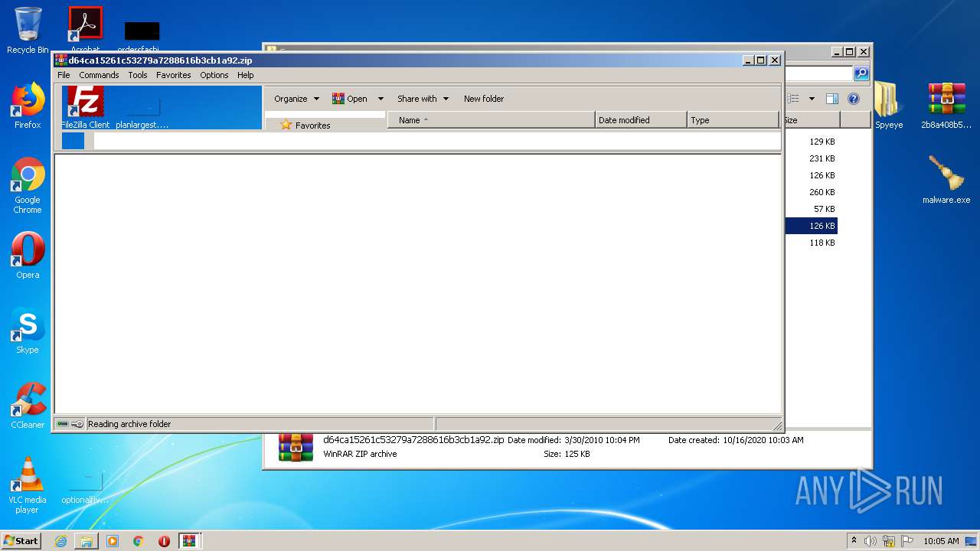Click the Explorer search input box

818,73
